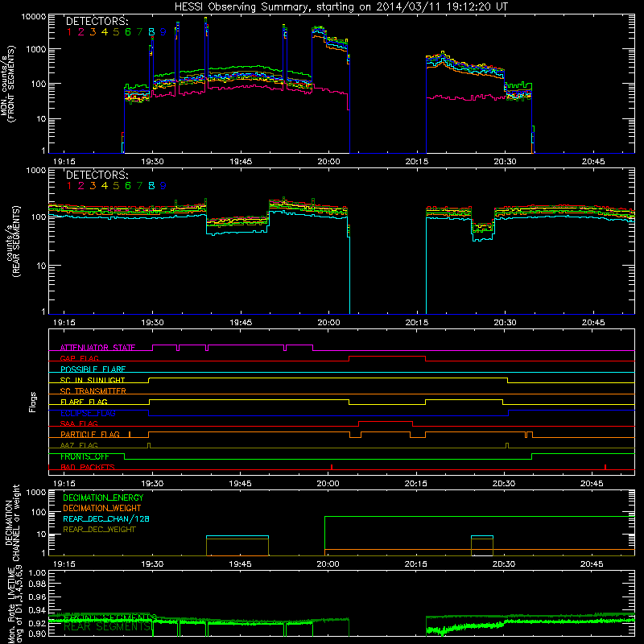Click the BAD_PACKETS red tick after 20:45

click(x=605, y=467)
